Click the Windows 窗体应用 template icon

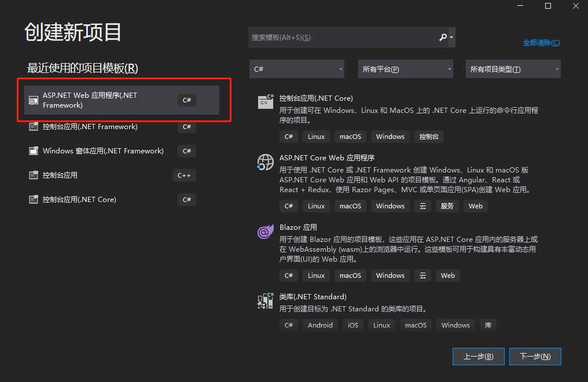pyautogui.click(x=34, y=150)
